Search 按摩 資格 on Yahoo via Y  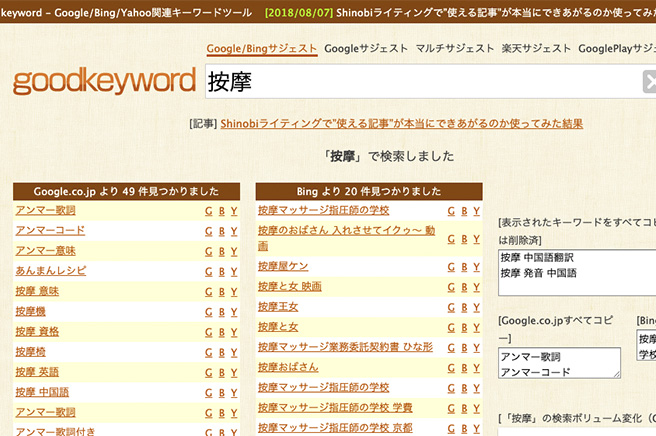pos(234,332)
